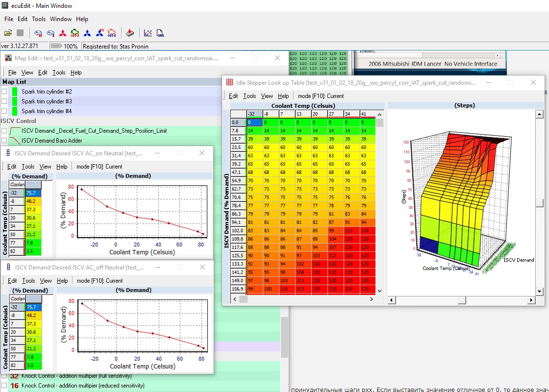The width and height of the screenshot is (549, 392).
Task: Click the orange OBD2 engine icon
Action: tap(111, 33)
